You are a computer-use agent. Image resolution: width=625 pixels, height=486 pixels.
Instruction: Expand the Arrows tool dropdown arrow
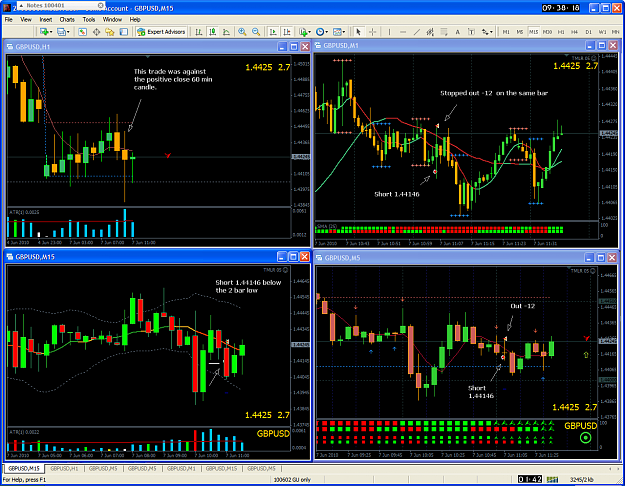click(491, 32)
